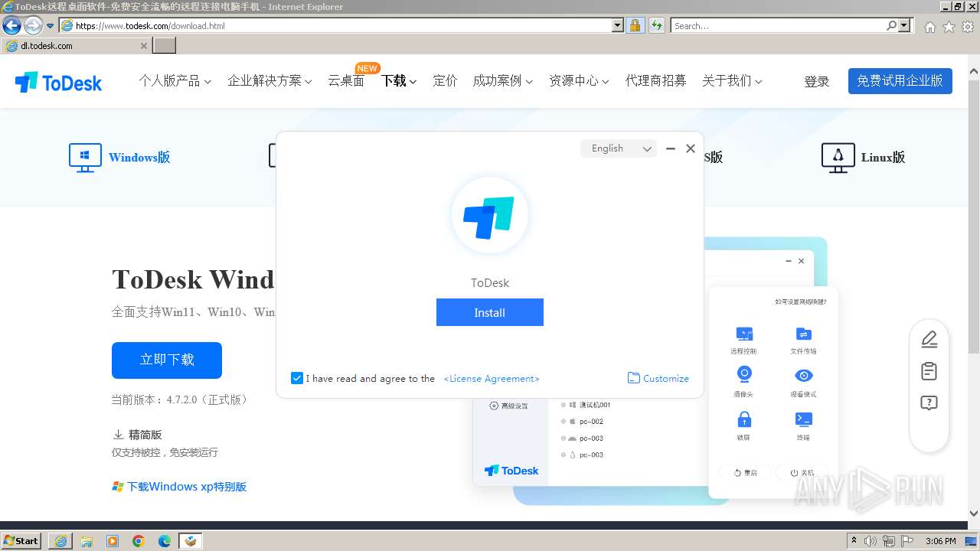
Task: Open the IE tools gear icon
Action: click(x=968, y=26)
